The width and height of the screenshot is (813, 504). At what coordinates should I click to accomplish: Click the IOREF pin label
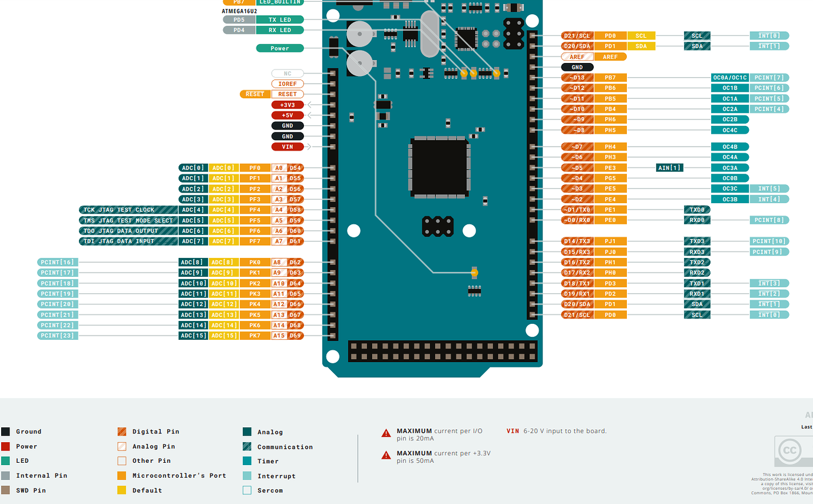(x=287, y=83)
